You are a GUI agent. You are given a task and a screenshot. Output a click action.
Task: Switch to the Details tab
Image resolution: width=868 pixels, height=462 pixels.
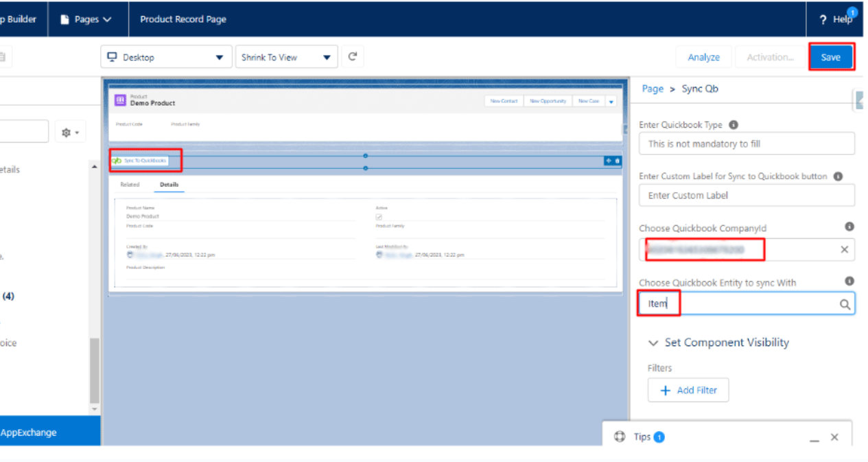[x=169, y=185]
